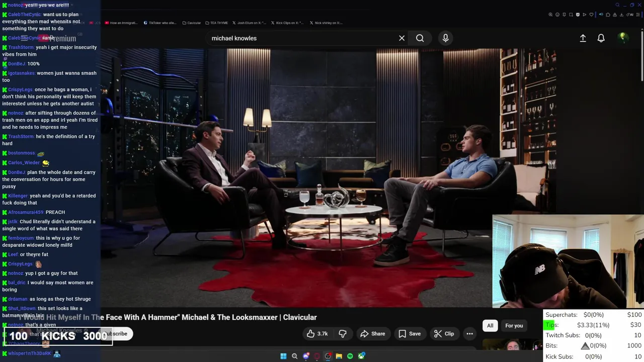Click the Tips goal row in overlay
644x362 pixels.
click(593, 325)
